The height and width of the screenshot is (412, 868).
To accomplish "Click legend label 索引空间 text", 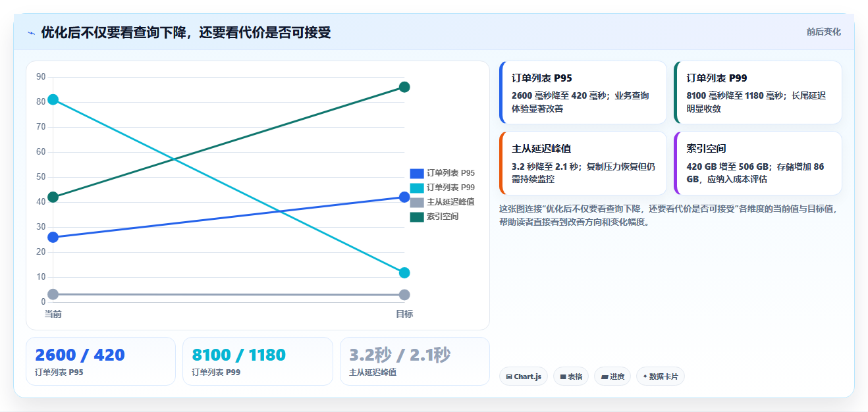I will point(443,217).
